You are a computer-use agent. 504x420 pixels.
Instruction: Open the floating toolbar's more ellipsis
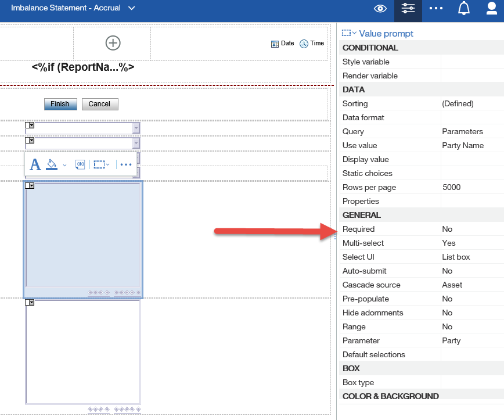(126, 164)
